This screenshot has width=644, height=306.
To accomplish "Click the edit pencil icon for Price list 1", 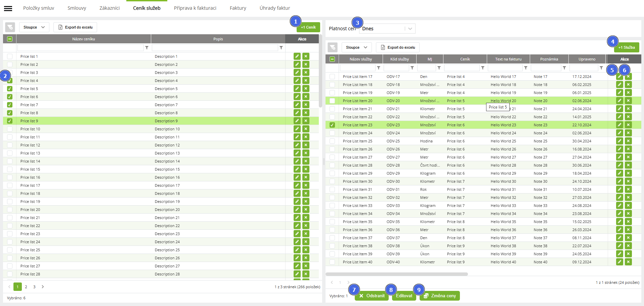I will coord(297,56).
